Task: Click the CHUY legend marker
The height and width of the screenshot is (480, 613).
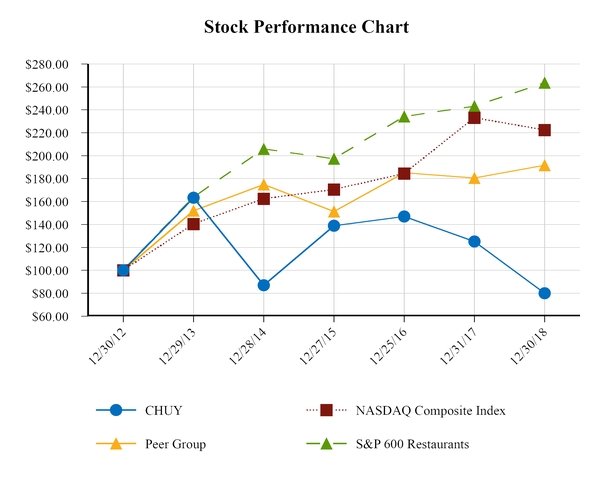Action: point(116,410)
